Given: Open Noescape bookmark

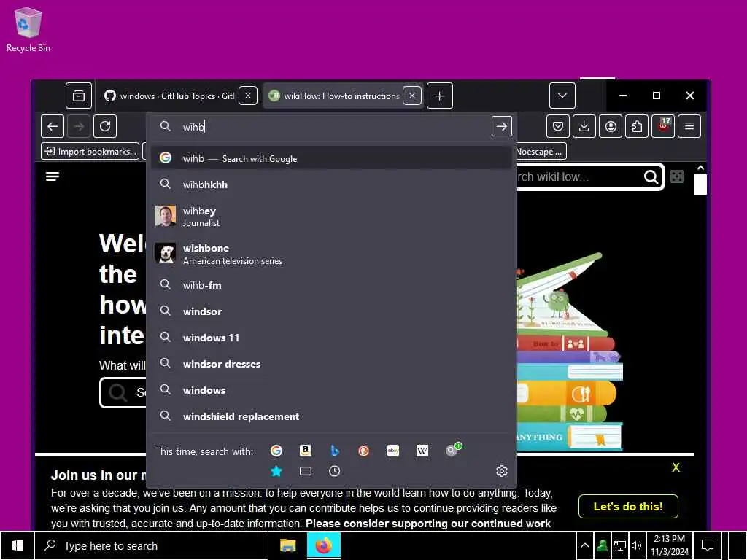Looking at the screenshot, I should pyautogui.click(x=541, y=152).
